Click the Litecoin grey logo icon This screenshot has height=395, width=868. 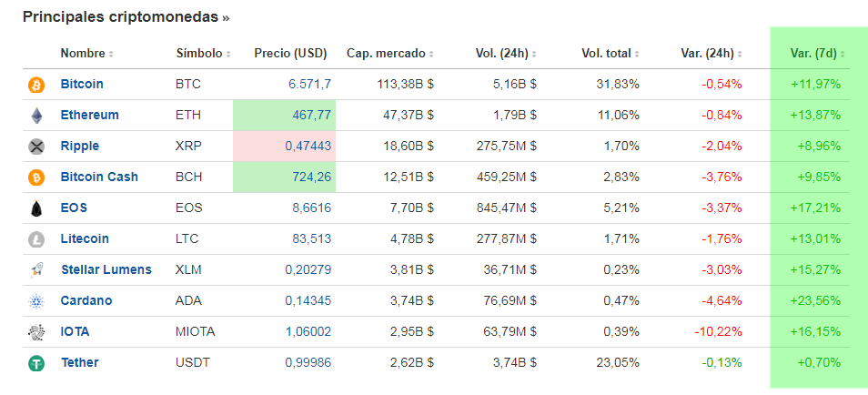37,239
